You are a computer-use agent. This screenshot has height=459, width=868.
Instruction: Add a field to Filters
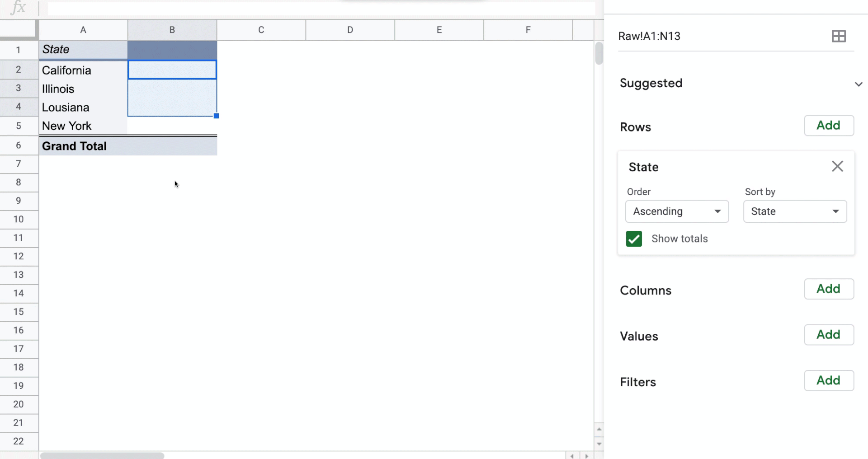coord(829,381)
